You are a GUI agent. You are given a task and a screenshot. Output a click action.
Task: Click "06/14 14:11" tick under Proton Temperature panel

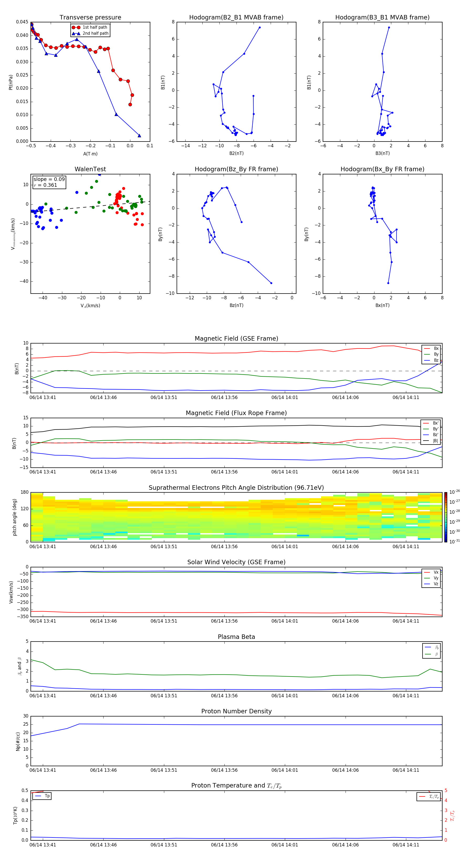(x=406, y=845)
